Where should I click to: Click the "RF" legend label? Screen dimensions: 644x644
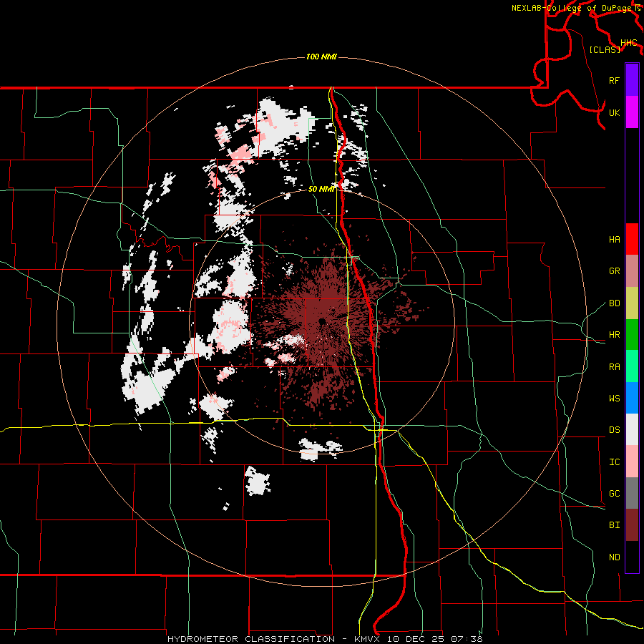tap(614, 80)
